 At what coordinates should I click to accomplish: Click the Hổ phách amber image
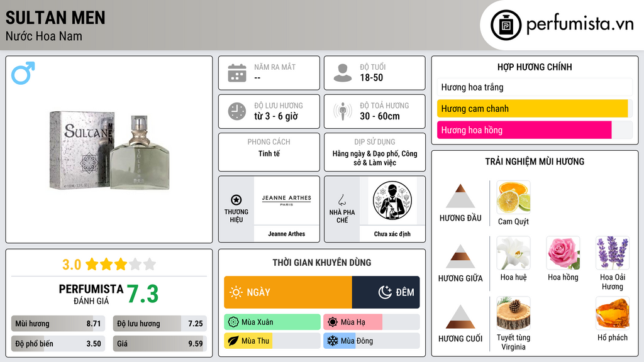613,313
